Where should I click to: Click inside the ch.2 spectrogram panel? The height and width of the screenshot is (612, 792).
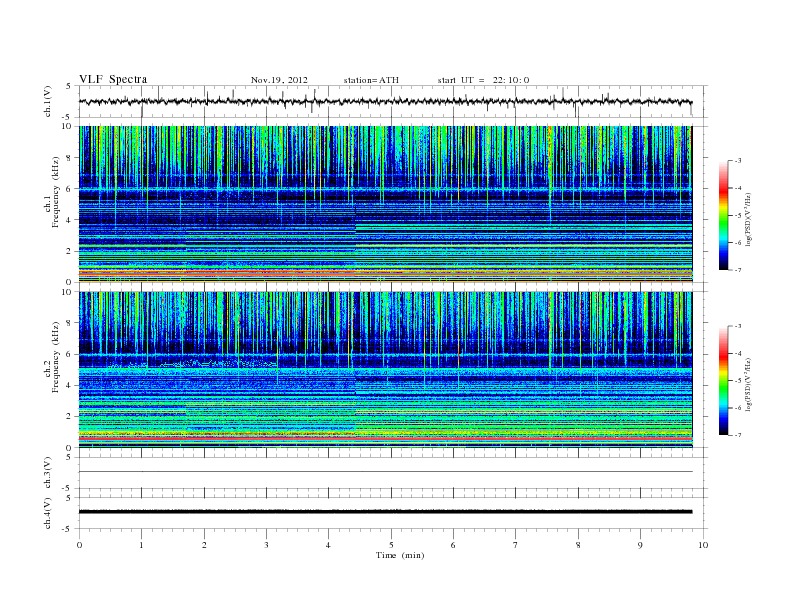pos(385,369)
